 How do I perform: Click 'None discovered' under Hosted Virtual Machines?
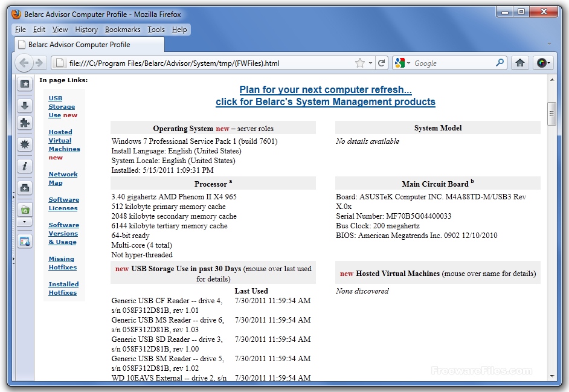(362, 291)
